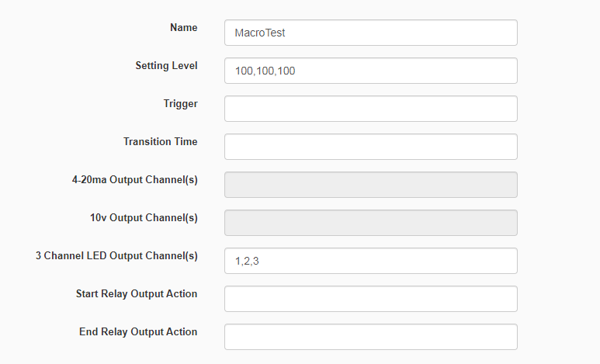The width and height of the screenshot is (600, 364).
Task: Click the "End Relay Output Action" label
Action: click(138, 331)
